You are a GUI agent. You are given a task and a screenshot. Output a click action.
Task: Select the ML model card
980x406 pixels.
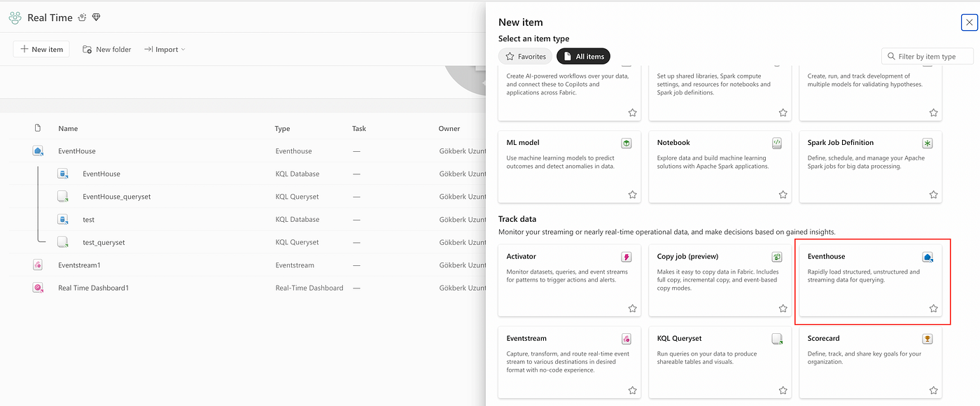[x=569, y=167]
